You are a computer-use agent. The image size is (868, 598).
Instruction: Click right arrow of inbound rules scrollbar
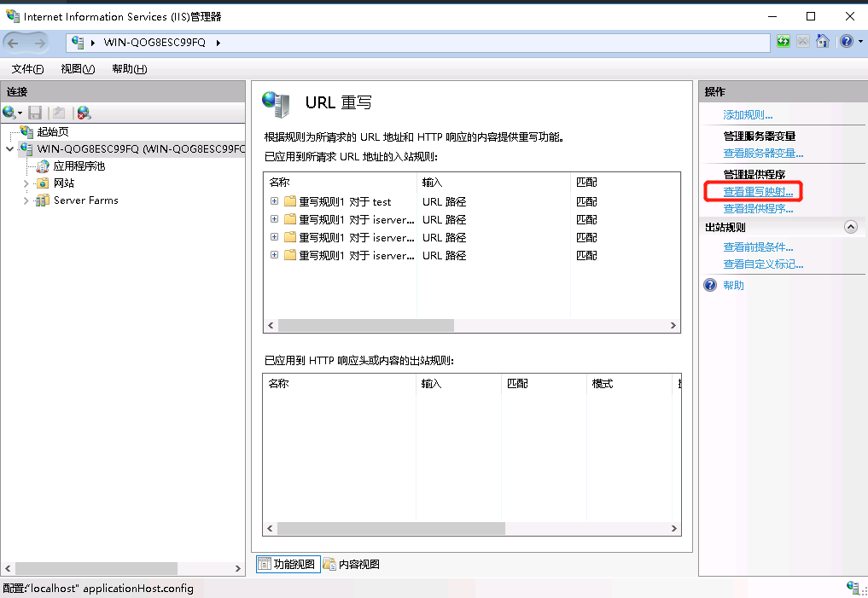[673, 325]
